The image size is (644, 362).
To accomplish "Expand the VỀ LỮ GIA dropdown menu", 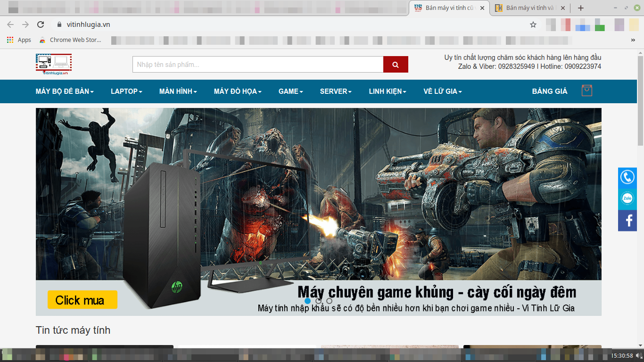I will pos(443,91).
